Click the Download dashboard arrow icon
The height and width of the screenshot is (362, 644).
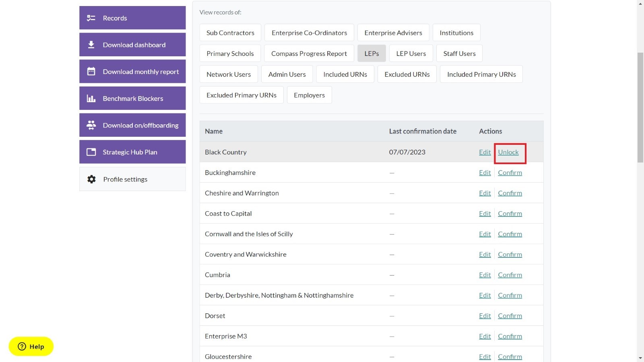tap(91, 45)
